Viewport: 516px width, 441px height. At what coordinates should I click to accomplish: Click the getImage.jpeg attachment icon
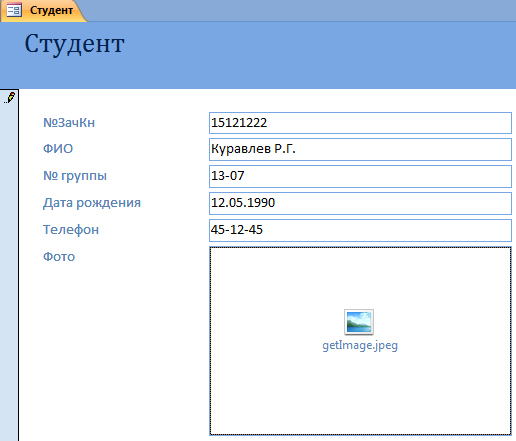click(x=359, y=322)
